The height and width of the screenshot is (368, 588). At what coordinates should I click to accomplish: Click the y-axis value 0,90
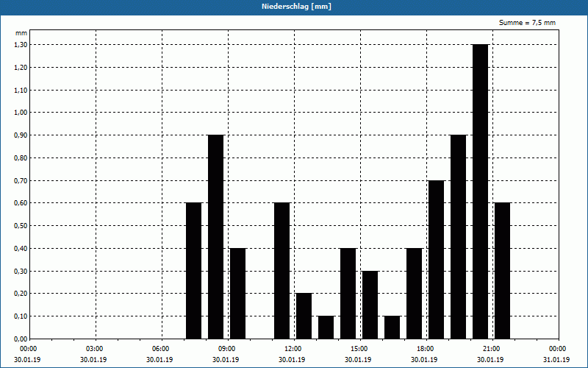[21, 135]
